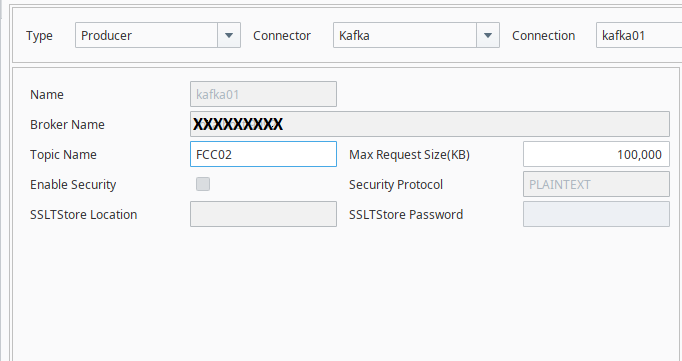Screen dimensions: 682x361
Task: Click the Enable Security label
Action: pos(73,184)
